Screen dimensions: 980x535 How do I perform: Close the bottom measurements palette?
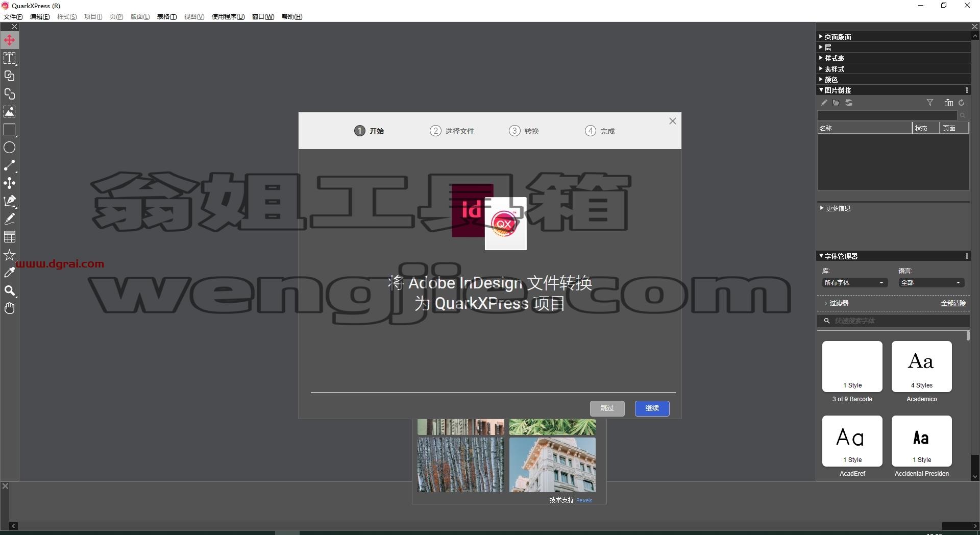pos(5,486)
